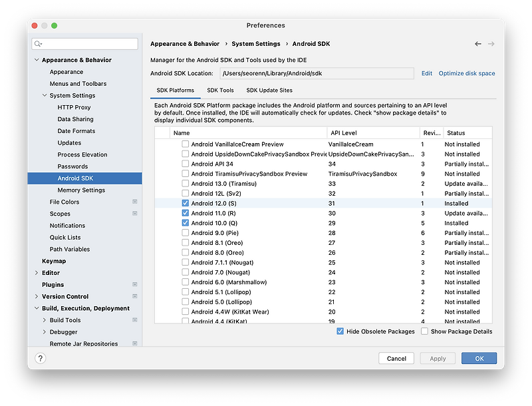Switch to the SDK Platforms tab
This screenshot has height=406, width=532.
pyautogui.click(x=176, y=91)
